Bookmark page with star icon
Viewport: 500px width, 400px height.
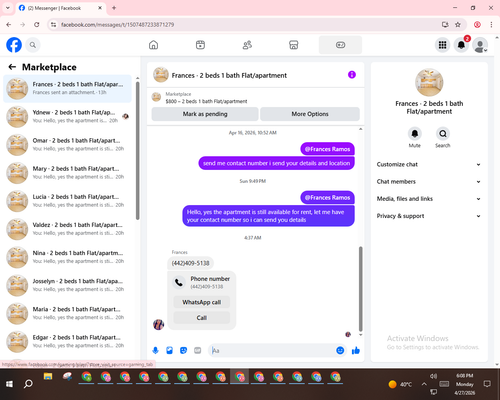click(x=458, y=25)
